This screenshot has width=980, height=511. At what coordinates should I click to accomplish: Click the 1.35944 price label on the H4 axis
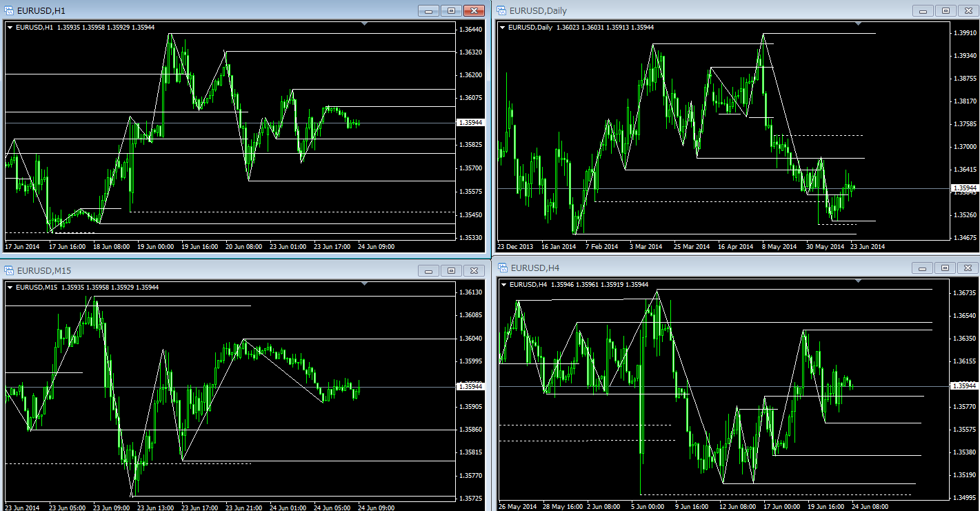coord(963,386)
